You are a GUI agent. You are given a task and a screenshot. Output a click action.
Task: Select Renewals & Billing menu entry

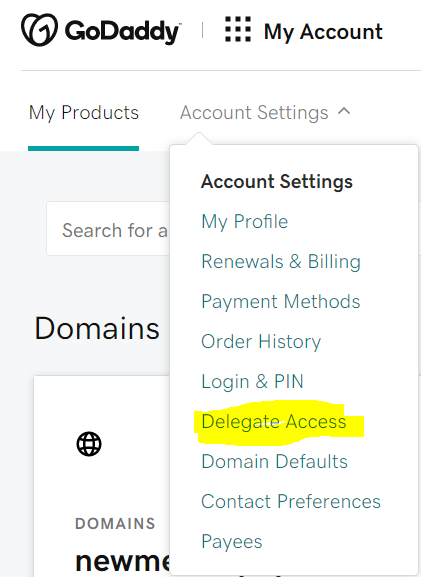pyautogui.click(x=281, y=262)
